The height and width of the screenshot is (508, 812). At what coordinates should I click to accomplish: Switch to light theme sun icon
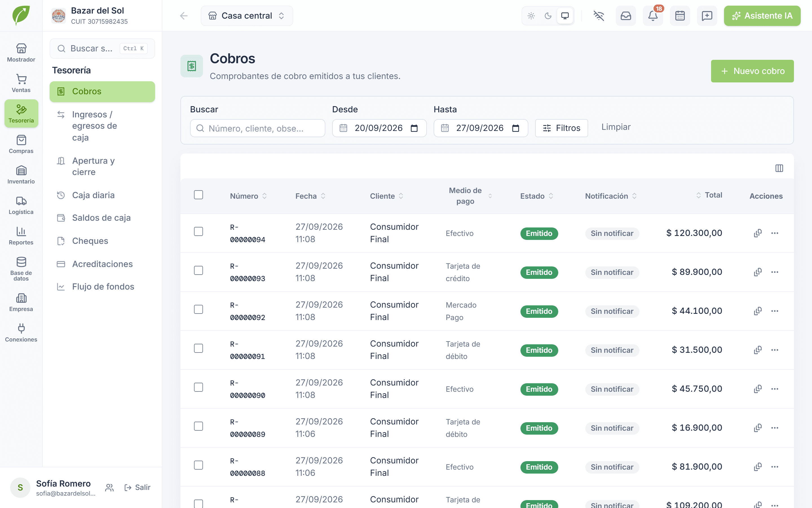click(531, 16)
